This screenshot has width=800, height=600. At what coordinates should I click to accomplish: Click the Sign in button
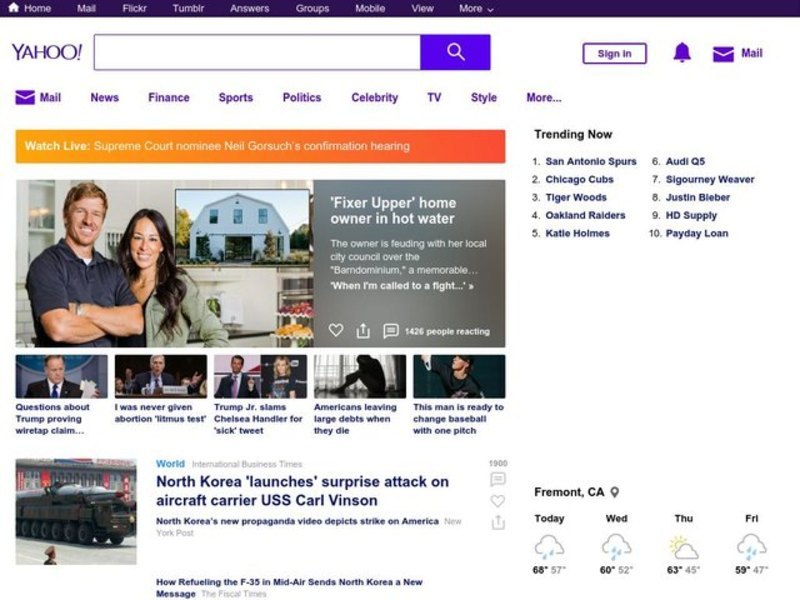(x=614, y=54)
